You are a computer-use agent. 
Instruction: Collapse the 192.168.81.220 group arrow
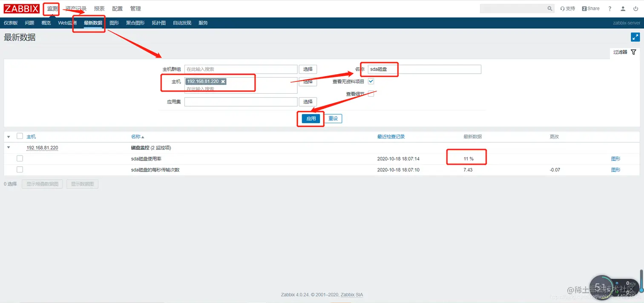tap(9, 148)
